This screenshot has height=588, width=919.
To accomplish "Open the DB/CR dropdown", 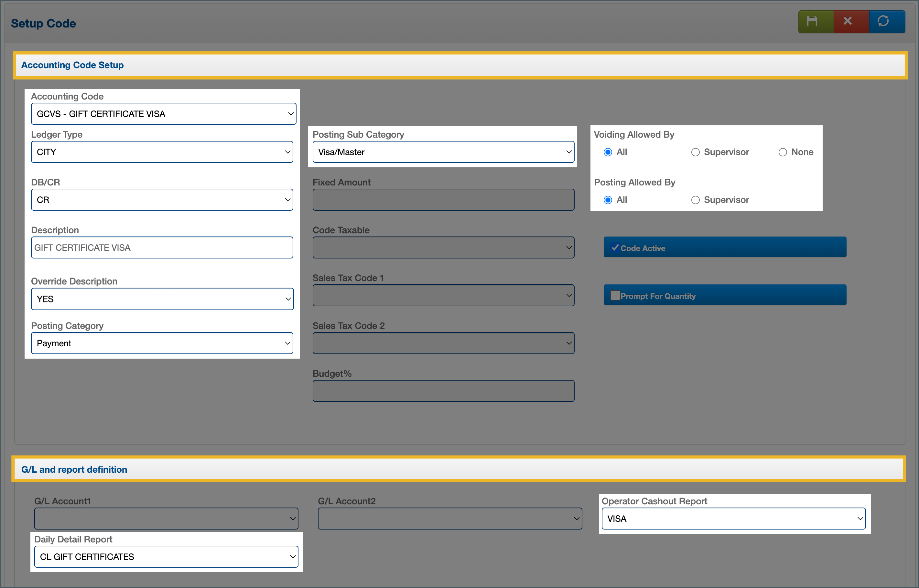I will (x=162, y=200).
